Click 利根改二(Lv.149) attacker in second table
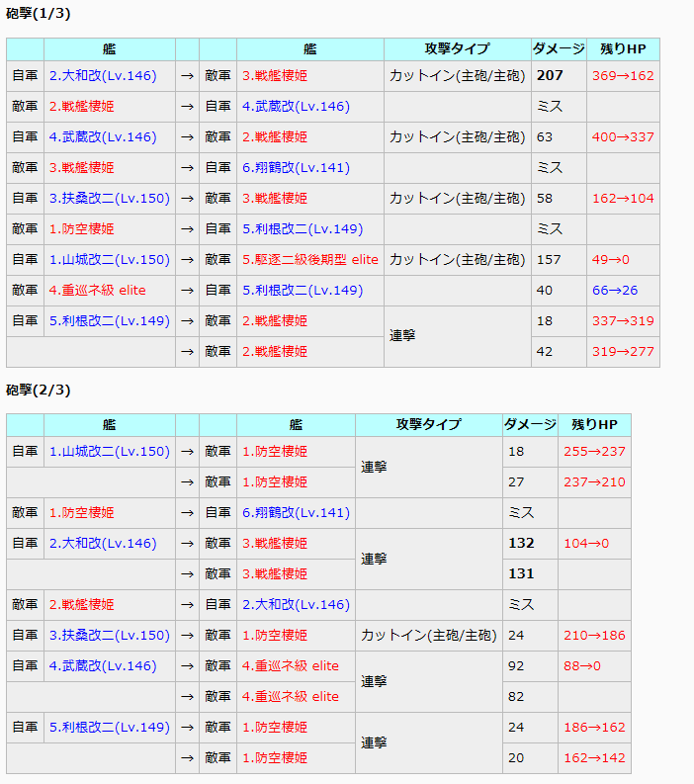 pos(109,728)
